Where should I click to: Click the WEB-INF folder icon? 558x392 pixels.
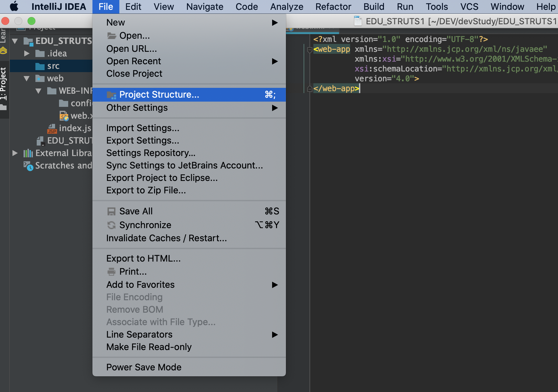52,91
